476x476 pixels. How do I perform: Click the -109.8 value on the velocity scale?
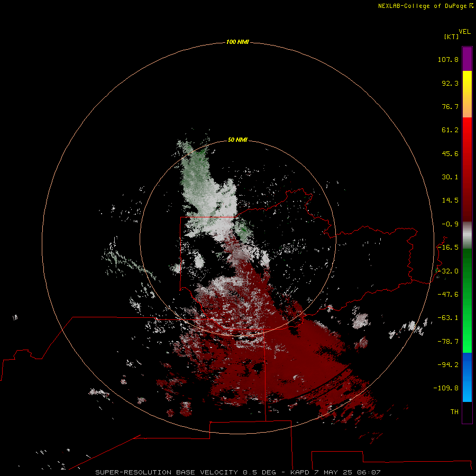click(x=446, y=388)
